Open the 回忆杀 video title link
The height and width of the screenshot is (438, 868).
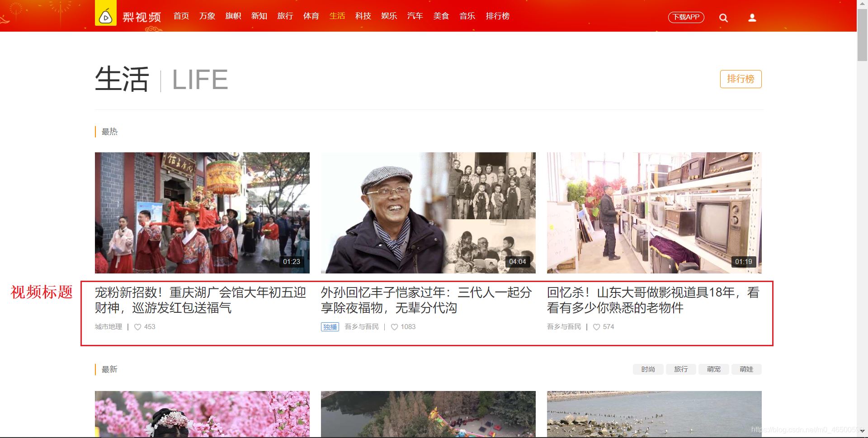coord(653,300)
